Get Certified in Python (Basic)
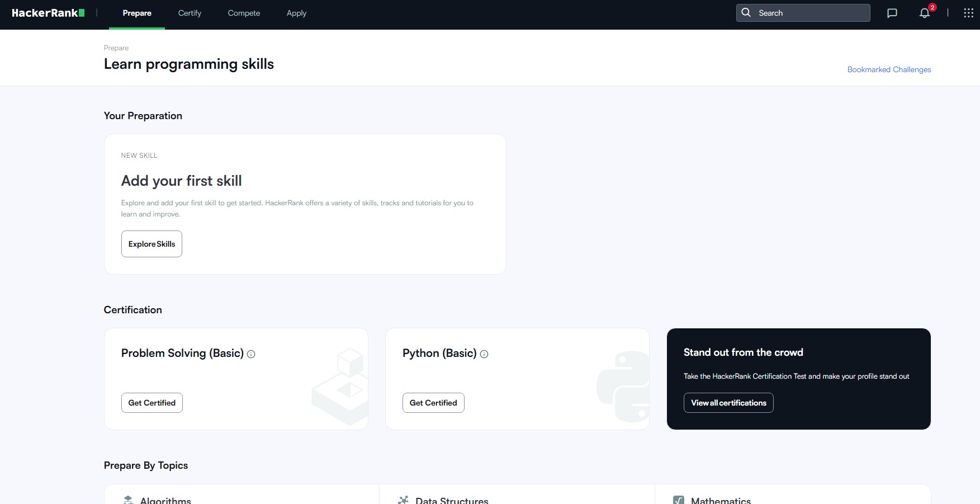Screen dimensions: 980x504 point(433,402)
